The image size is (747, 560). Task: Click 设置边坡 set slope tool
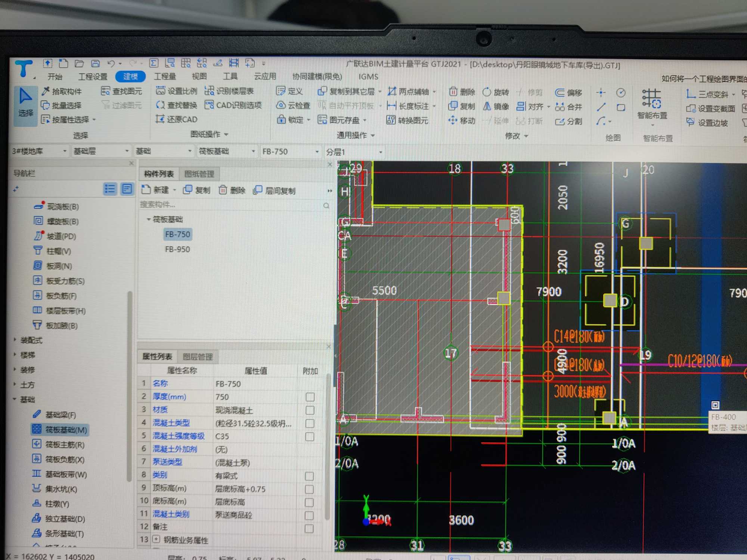(x=707, y=123)
